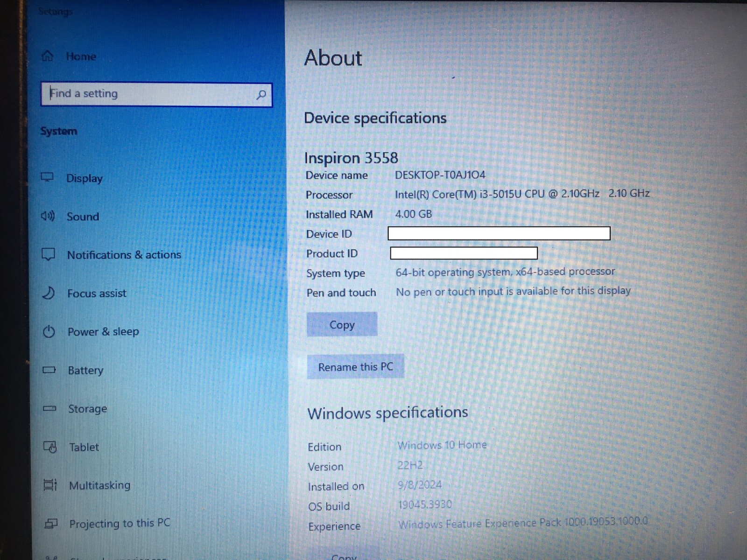Click the Power & sleep power icon

click(49, 332)
